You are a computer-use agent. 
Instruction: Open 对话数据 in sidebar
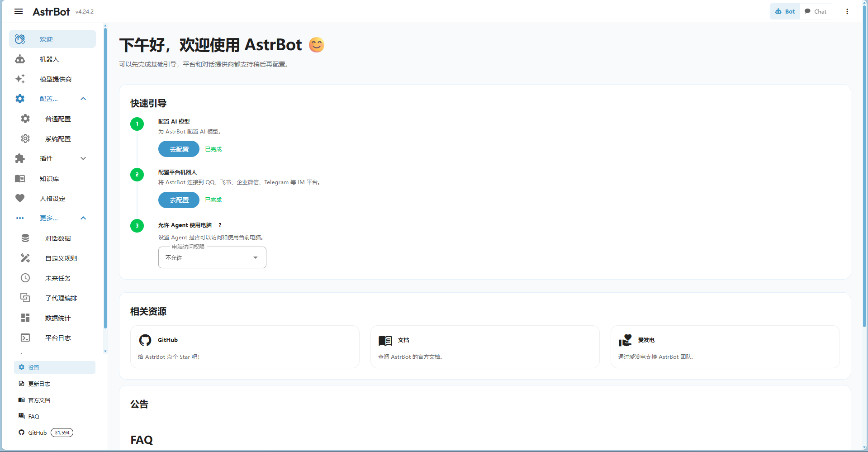[52, 238]
